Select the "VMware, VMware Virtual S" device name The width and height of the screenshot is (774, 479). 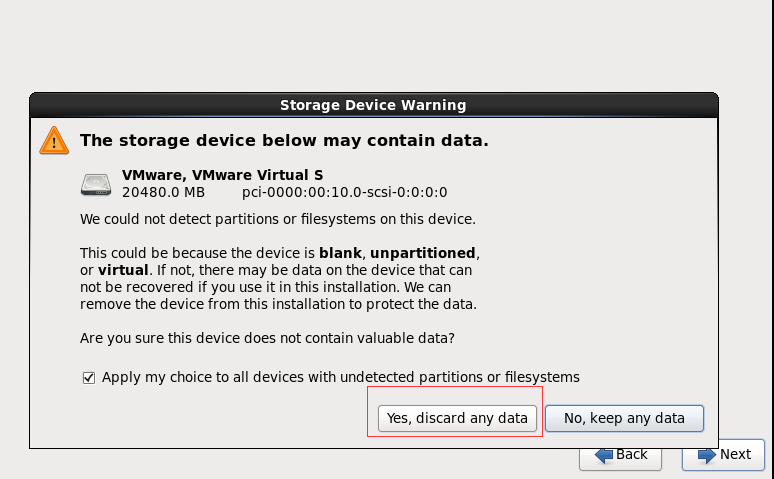223,175
